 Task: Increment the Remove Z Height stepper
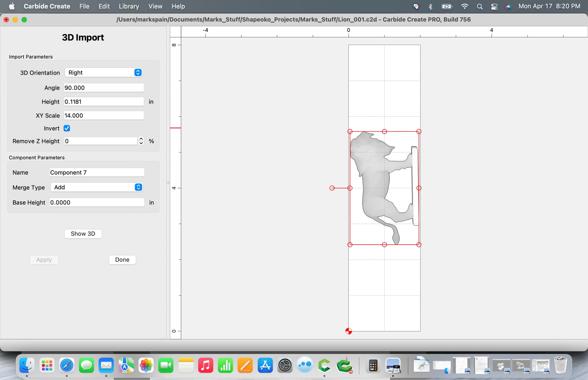141,139
